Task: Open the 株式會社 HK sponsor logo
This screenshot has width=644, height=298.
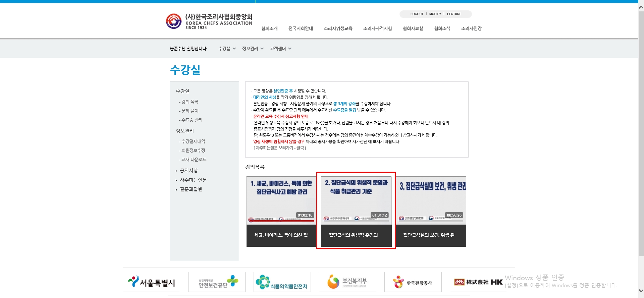Action: pyautogui.click(x=478, y=282)
